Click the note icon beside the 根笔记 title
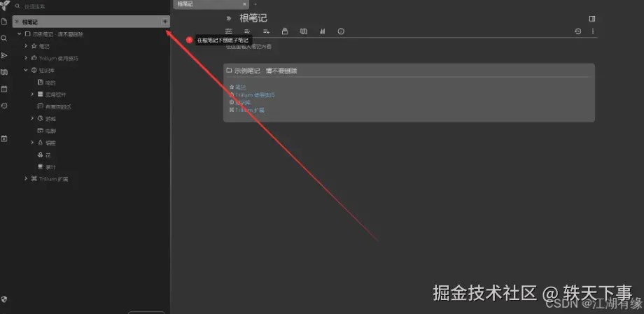This screenshot has height=314, width=644. pyautogui.click(x=229, y=18)
